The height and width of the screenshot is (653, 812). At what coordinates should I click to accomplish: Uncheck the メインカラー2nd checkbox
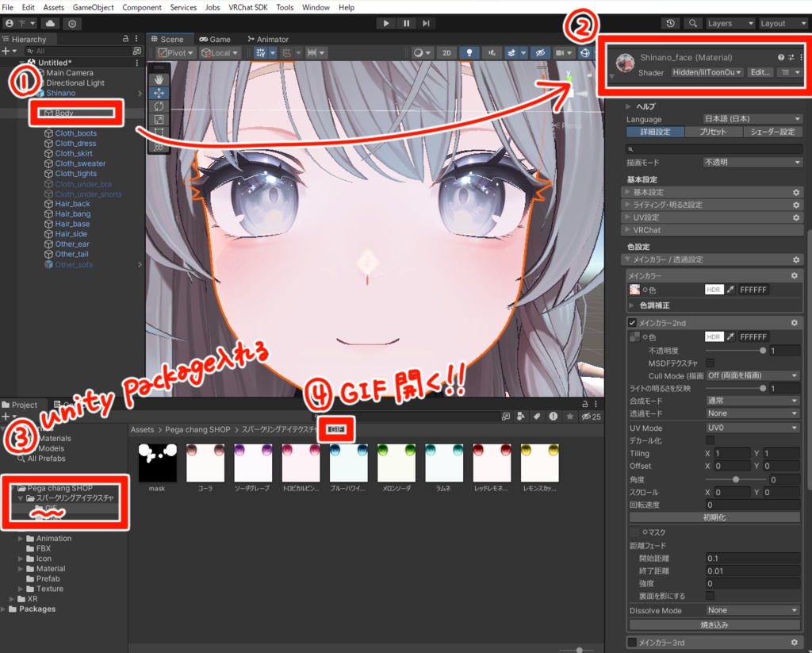tap(632, 323)
